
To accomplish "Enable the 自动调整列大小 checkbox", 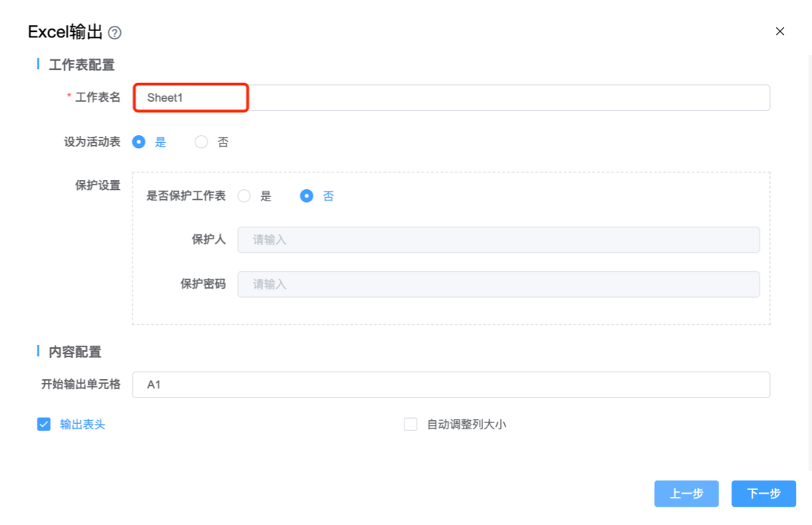I will 411,425.
